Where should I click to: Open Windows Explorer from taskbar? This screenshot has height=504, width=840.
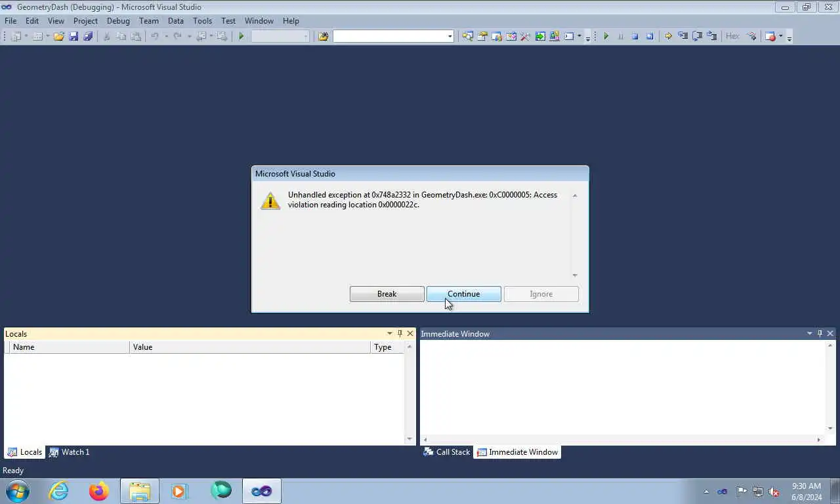[x=140, y=491]
